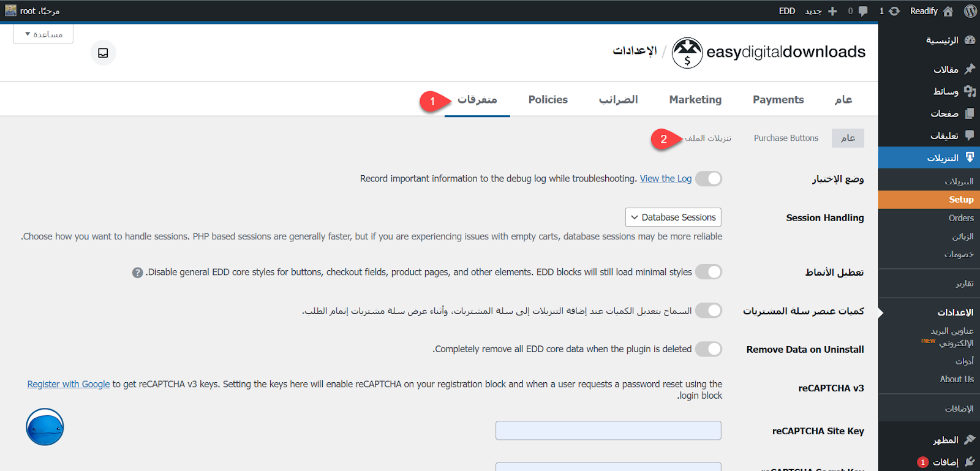Open the عام sub-section
The height and width of the screenshot is (471, 980).
click(848, 138)
